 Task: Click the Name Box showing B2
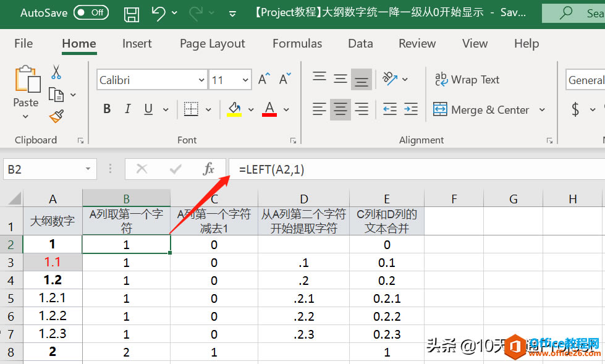[x=45, y=169]
